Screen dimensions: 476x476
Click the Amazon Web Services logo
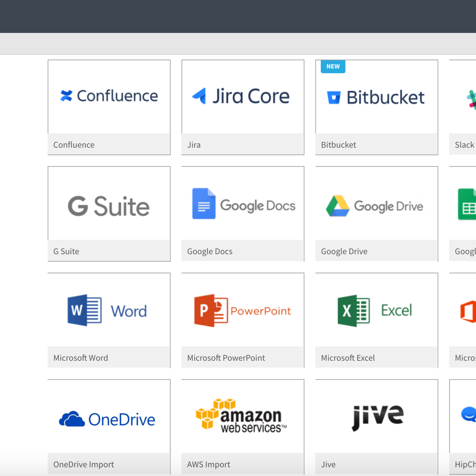[x=241, y=416]
